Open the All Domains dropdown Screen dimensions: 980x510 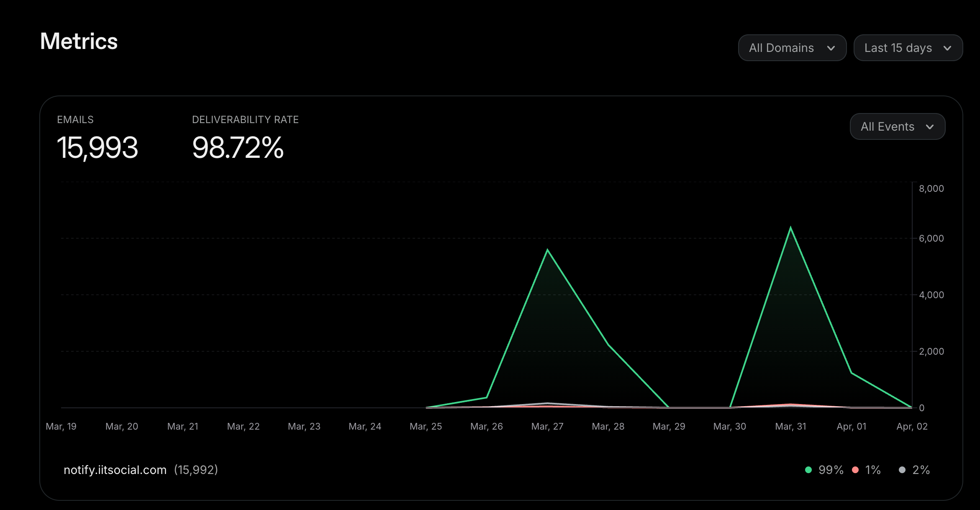[792, 48]
